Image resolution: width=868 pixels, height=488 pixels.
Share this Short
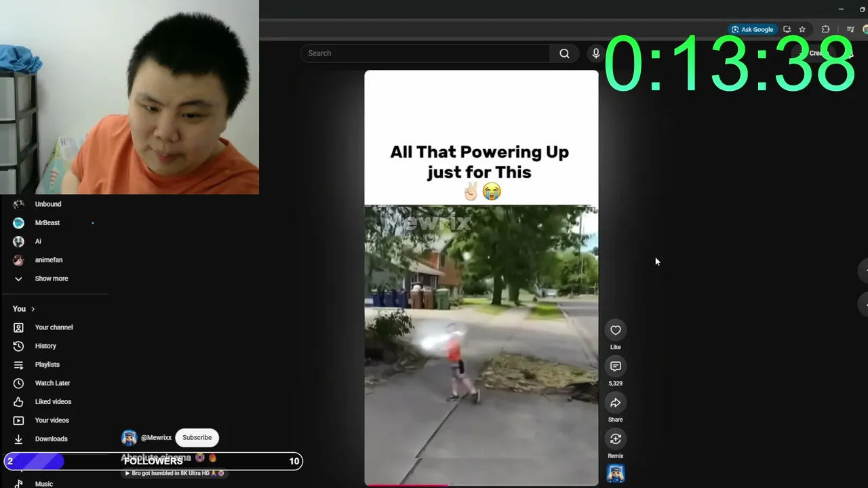point(615,403)
